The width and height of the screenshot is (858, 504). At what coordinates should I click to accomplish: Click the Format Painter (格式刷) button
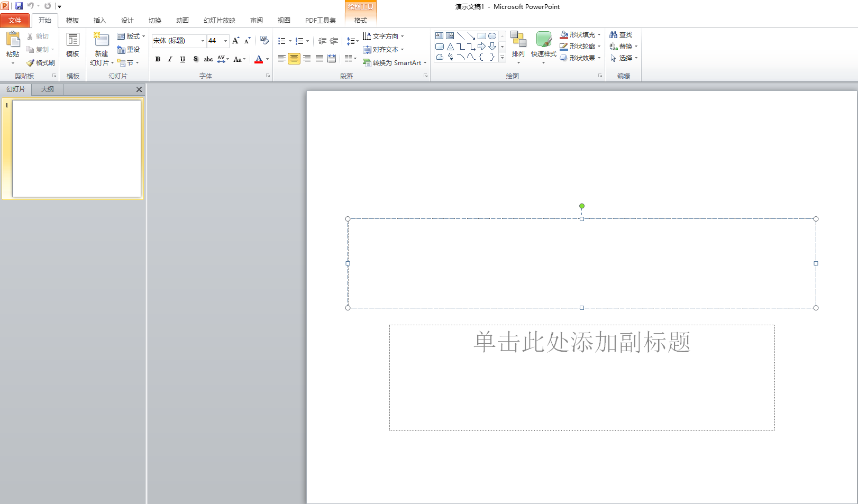41,63
